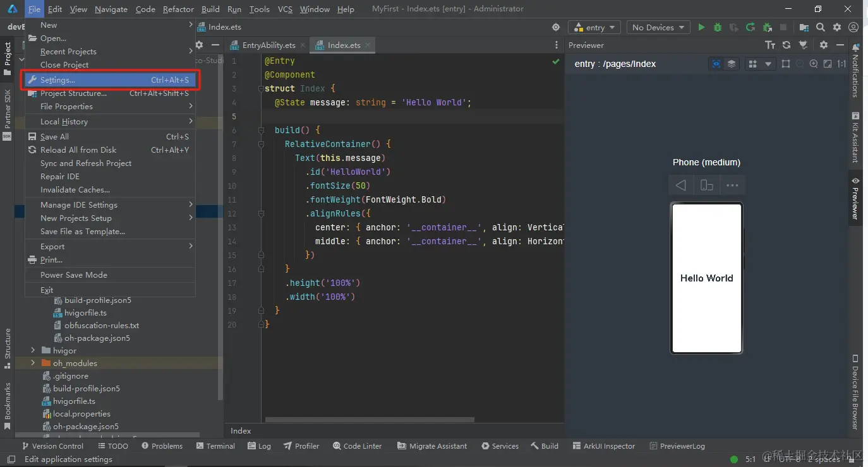The width and height of the screenshot is (868, 467).
Task: Expand the Recent Projects submenu
Action: (x=110, y=52)
